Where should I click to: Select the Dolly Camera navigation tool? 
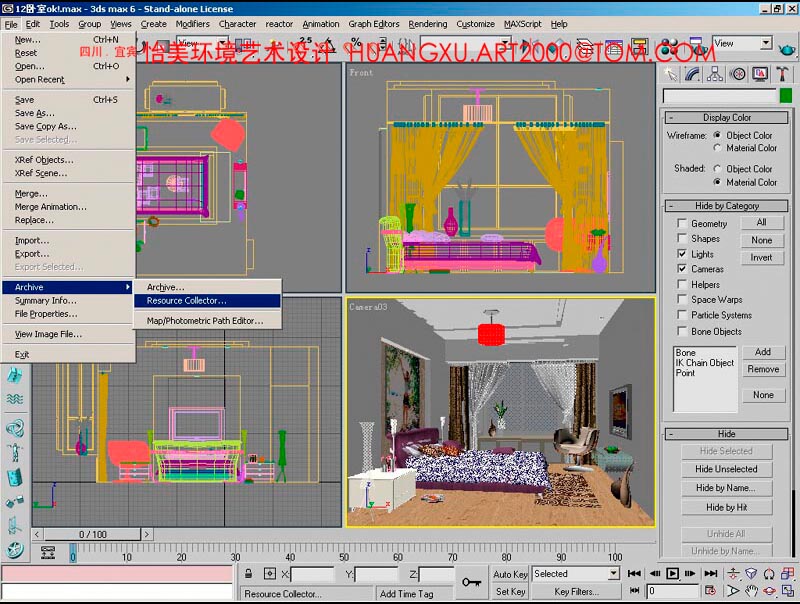(x=733, y=573)
